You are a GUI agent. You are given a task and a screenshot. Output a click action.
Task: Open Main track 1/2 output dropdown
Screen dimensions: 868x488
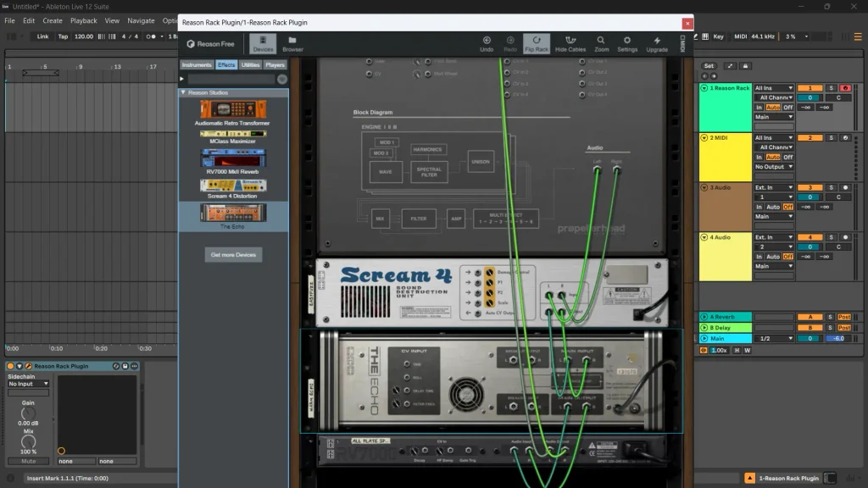pyautogui.click(x=773, y=338)
